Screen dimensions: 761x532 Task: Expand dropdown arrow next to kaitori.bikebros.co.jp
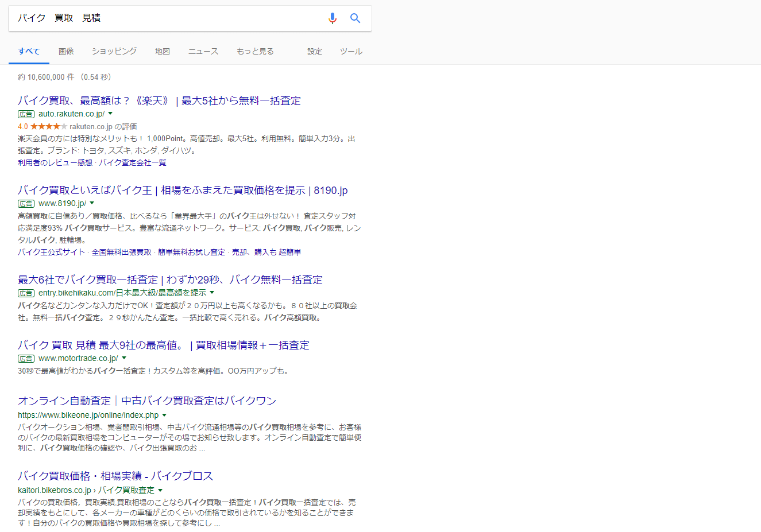coord(160,490)
